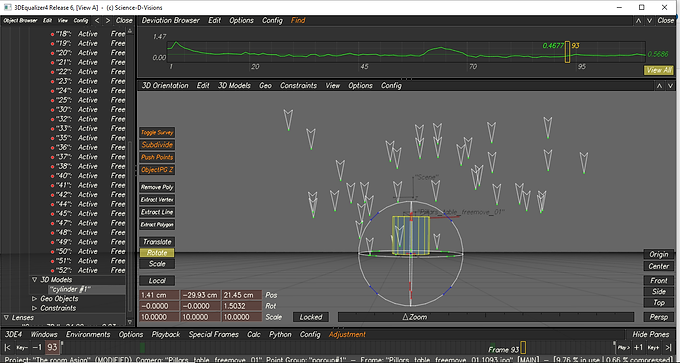
Task: Open the Geo menu in 3D Orientation
Action: tap(265, 86)
